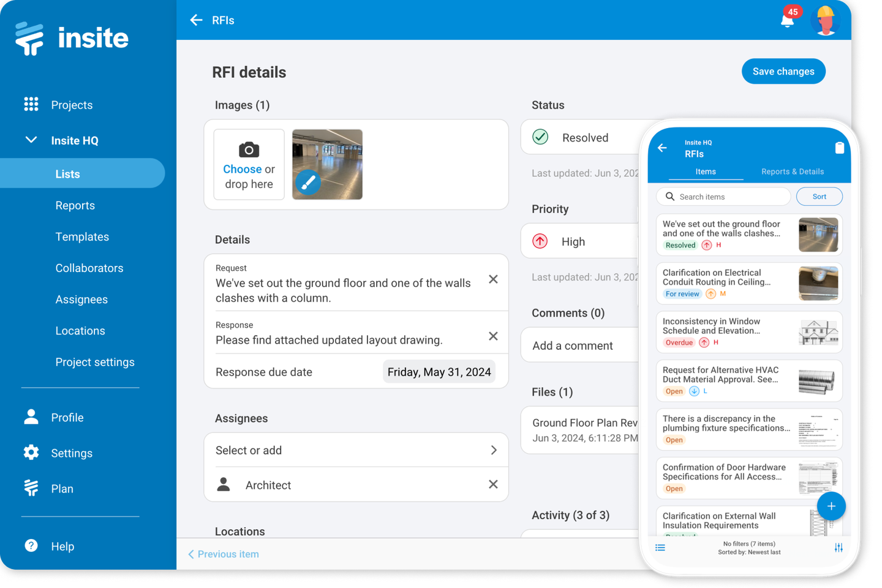Switch to the Reports & Details tab

792,171
